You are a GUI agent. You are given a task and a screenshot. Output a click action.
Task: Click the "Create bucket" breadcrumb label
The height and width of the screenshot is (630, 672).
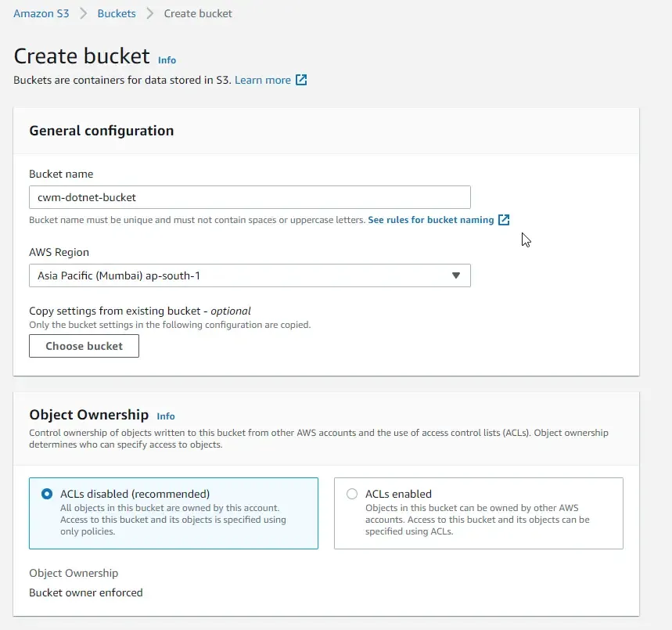click(x=197, y=13)
